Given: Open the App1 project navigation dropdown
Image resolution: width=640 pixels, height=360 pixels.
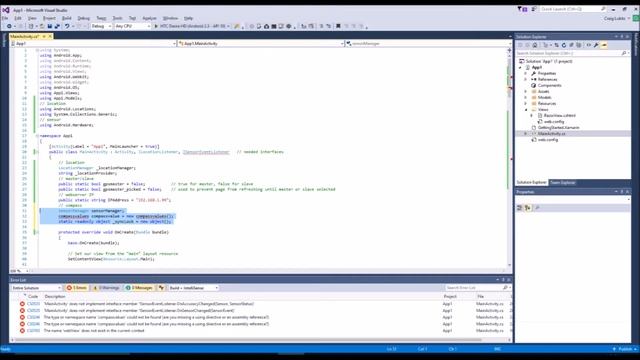Looking at the screenshot, I should tap(93, 43).
